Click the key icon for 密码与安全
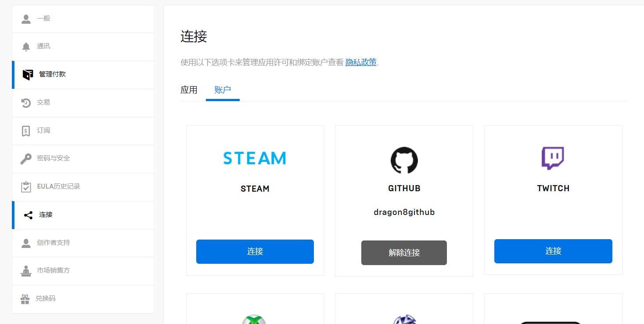The image size is (644, 324). (x=26, y=159)
